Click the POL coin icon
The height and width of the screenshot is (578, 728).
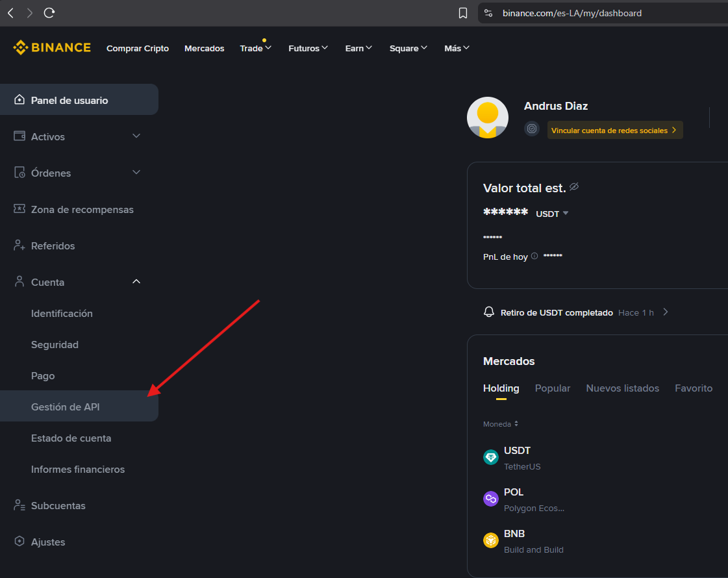pyautogui.click(x=491, y=499)
